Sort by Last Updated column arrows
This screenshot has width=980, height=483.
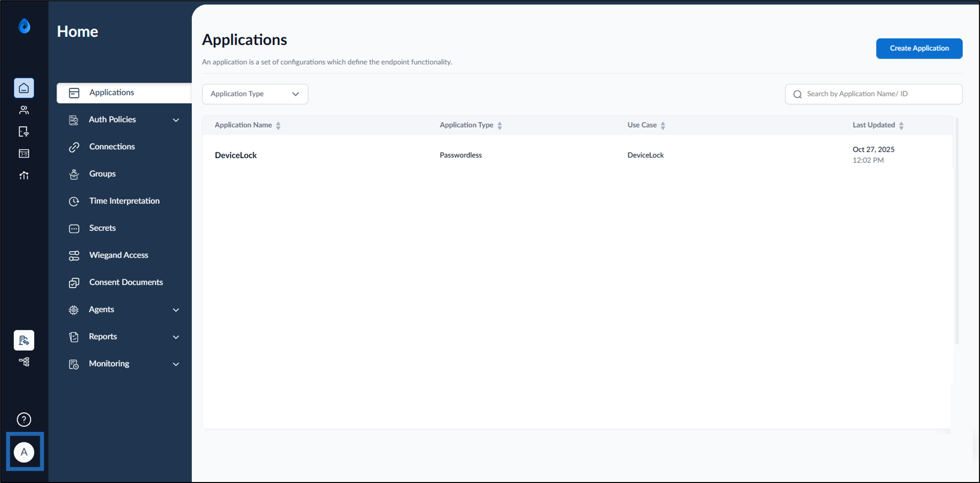coord(901,126)
